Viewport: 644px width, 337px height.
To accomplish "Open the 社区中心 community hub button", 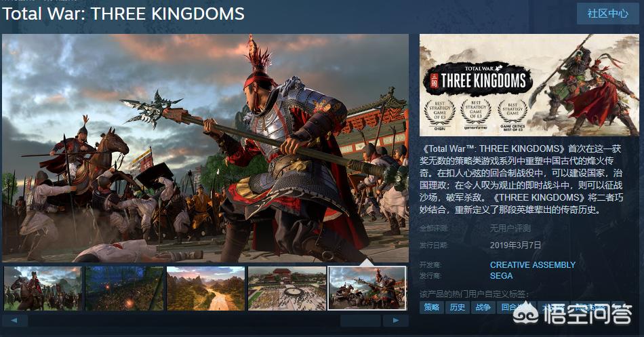I will pos(607,14).
